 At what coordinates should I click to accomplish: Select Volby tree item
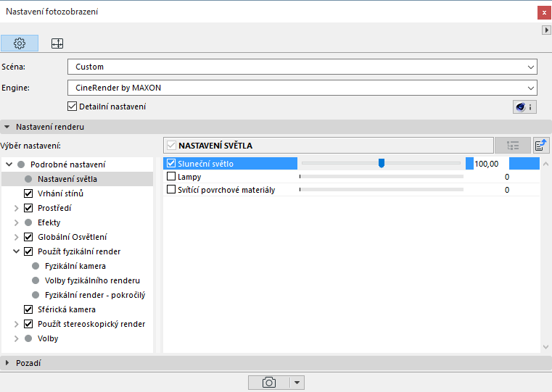coord(48,338)
